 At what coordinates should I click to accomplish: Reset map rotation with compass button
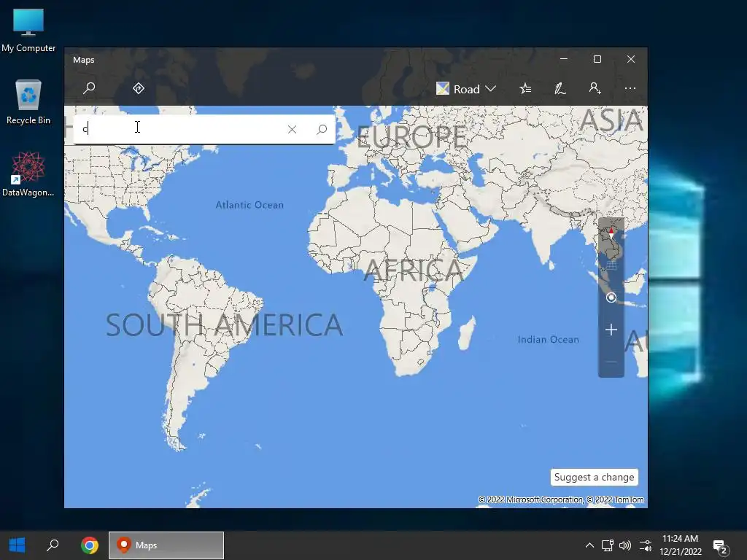(611, 234)
